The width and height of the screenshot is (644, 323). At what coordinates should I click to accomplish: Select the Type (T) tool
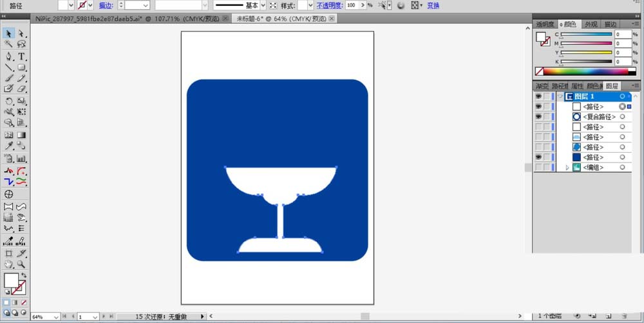pos(21,57)
